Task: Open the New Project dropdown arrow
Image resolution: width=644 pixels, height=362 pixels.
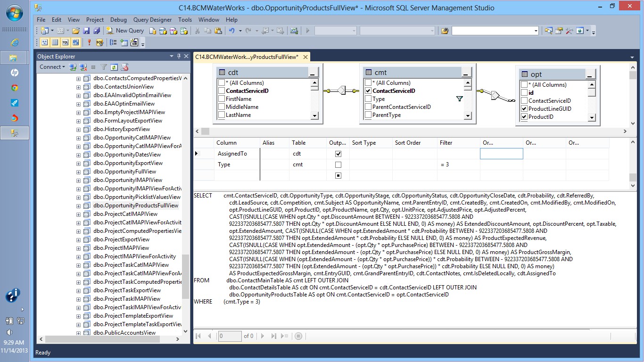Action: tap(52, 31)
